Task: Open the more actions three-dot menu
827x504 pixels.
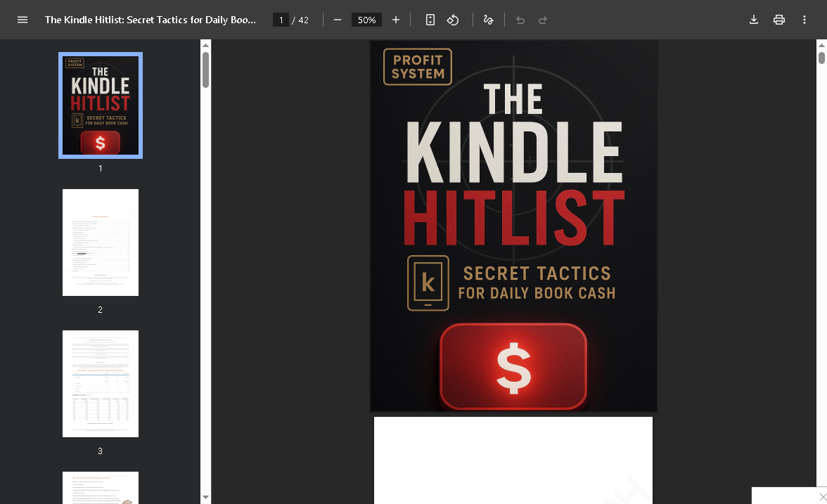Action: tap(804, 20)
